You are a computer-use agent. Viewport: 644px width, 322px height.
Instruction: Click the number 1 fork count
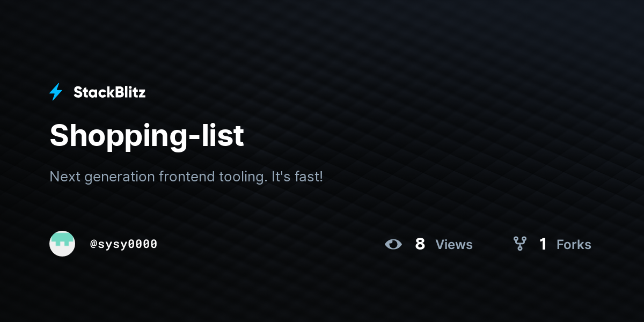pyautogui.click(x=543, y=244)
